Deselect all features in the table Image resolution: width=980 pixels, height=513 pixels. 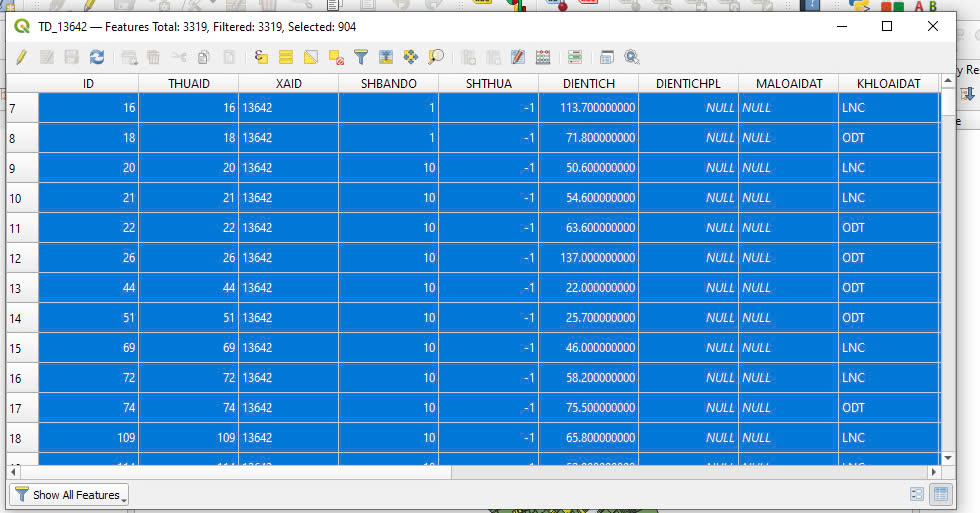[336, 58]
